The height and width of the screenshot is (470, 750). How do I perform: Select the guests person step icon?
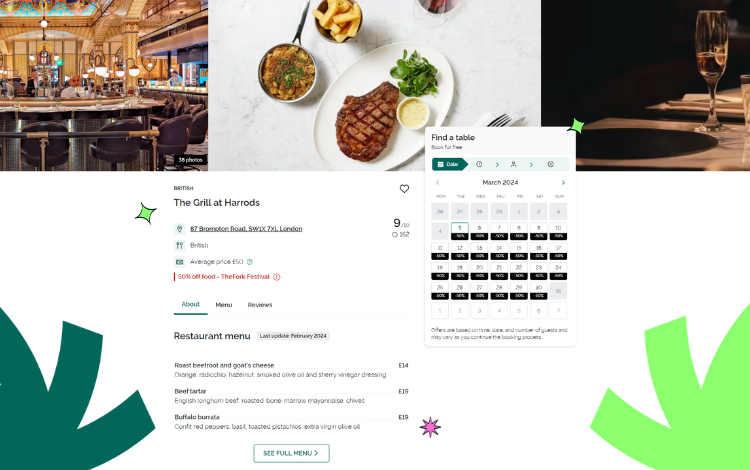pyautogui.click(x=513, y=164)
